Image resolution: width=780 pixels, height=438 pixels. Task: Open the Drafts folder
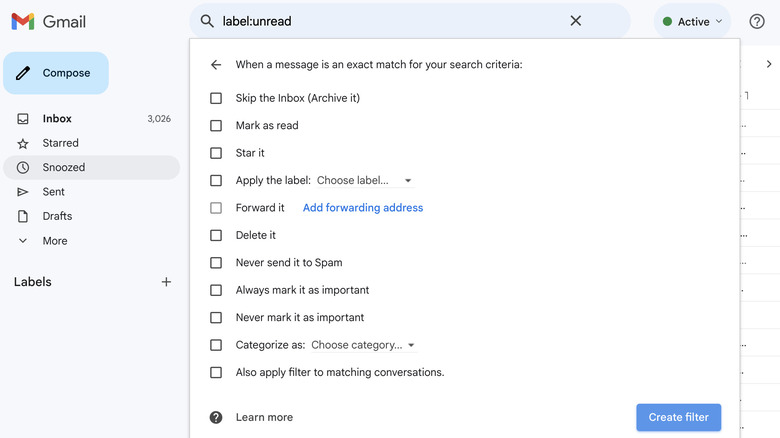57,216
